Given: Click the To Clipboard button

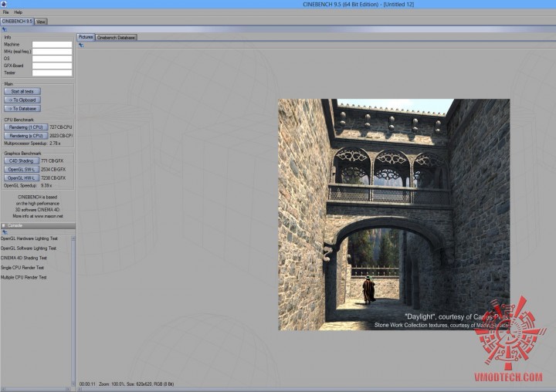Looking at the screenshot, I should click(x=22, y=100).
